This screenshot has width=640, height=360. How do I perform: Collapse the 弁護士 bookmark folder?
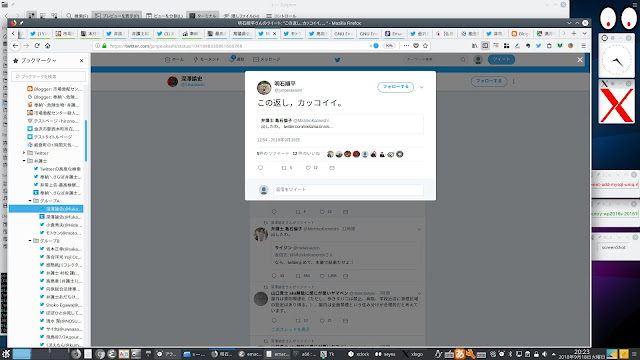click(x=24, y=161)
